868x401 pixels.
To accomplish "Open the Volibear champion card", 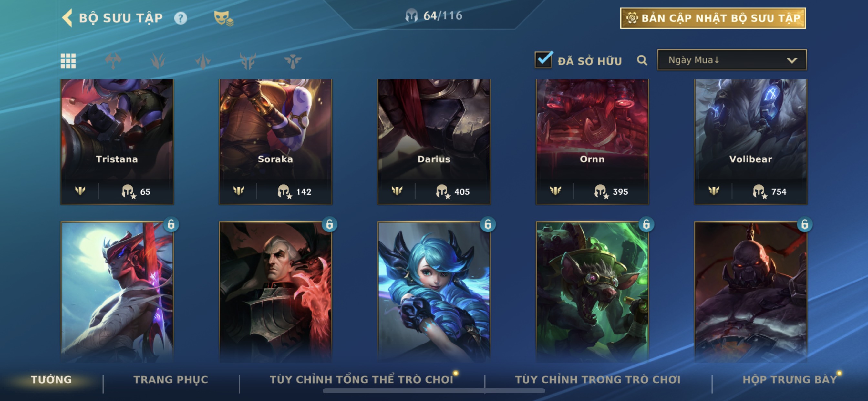I will pyautogui.click(x=751, y=142).
